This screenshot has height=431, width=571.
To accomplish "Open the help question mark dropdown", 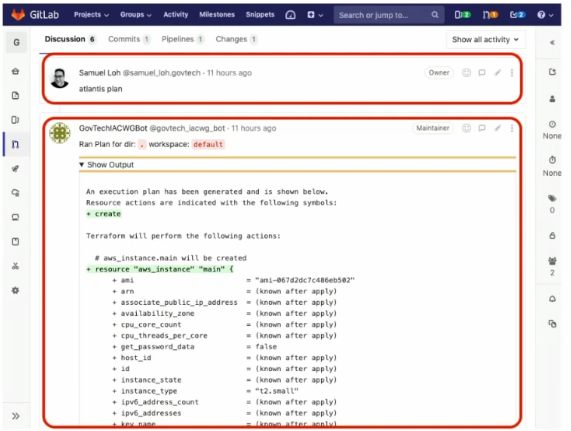I will 545,15.
